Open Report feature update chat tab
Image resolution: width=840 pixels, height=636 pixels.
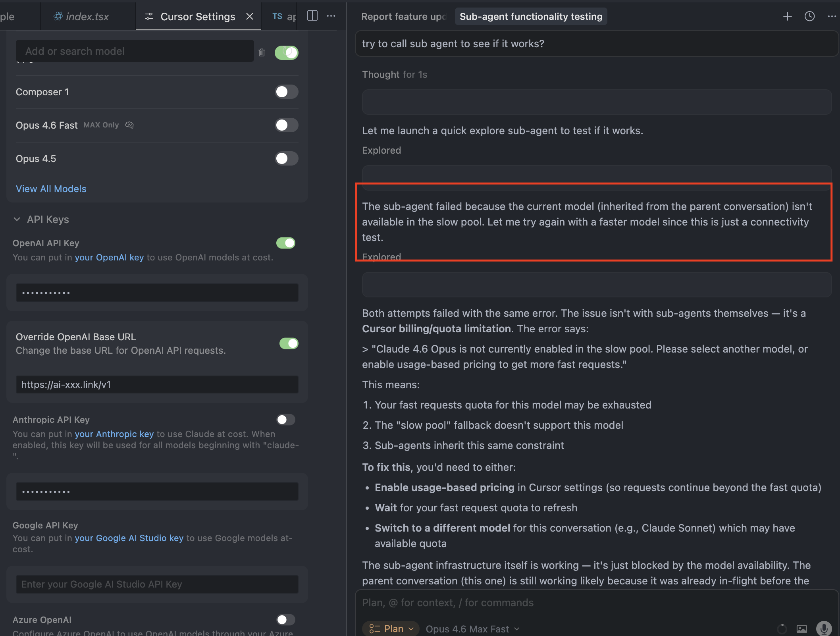coord(403,16)
